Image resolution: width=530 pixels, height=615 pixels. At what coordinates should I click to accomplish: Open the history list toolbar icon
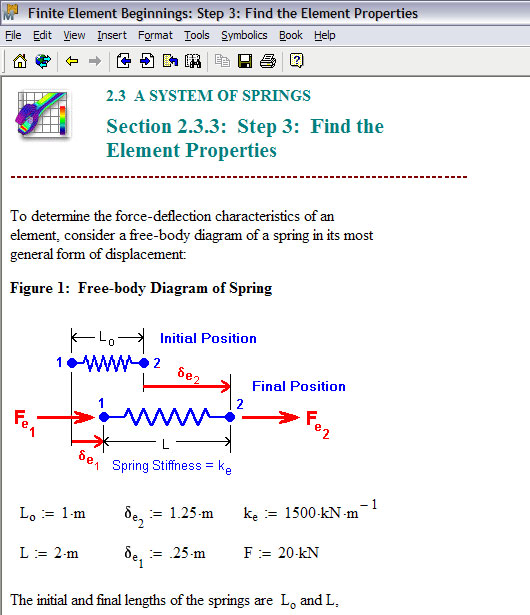point(170,61)
